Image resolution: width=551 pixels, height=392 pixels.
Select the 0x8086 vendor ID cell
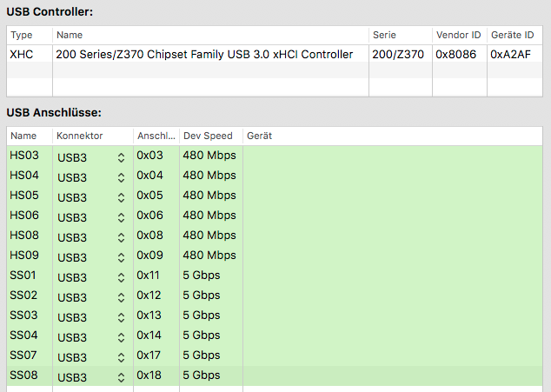click(x=458, y=55)
